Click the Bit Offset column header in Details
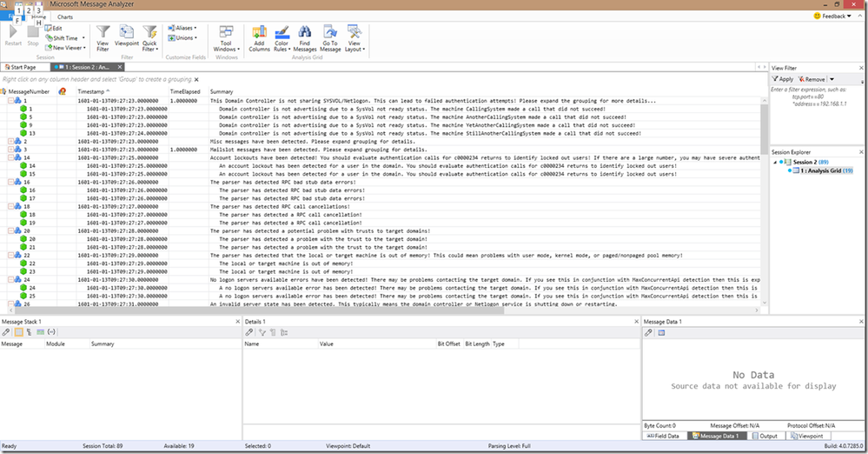 pyautogui.click(x=449, y=344)
